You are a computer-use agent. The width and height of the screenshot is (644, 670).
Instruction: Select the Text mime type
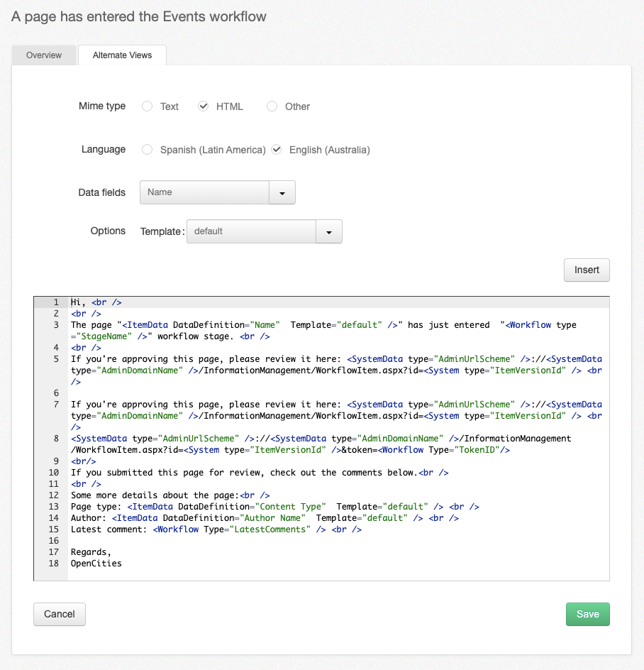[147, 106]
